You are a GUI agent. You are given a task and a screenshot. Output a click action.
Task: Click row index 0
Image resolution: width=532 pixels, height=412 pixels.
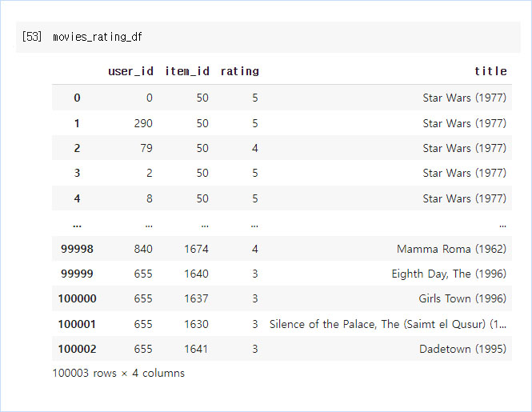pyautogui.click(x=77, y=98)
